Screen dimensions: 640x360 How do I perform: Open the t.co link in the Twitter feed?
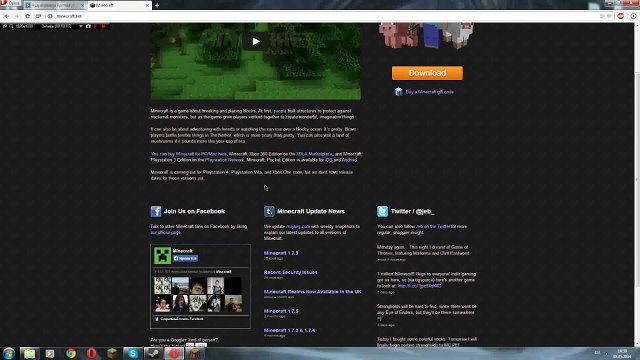coord(419,286)
